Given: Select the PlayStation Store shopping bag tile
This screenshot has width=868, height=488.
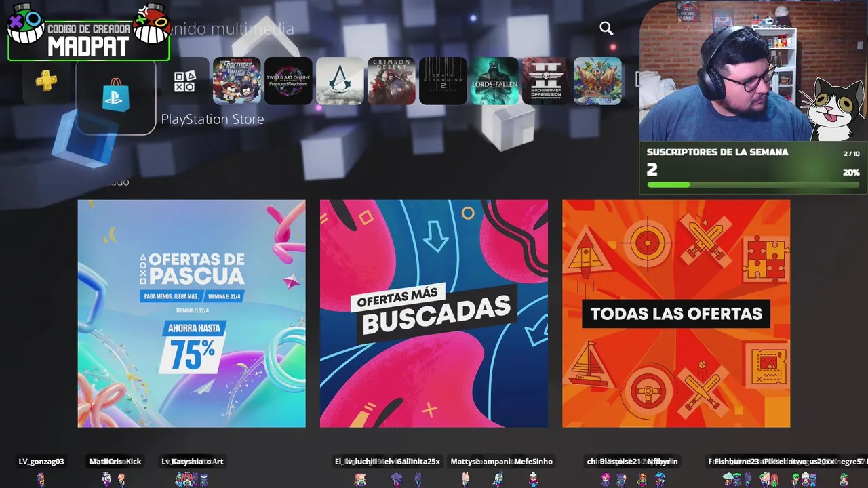Looking at the screenshot, I should tap(116, 97).
